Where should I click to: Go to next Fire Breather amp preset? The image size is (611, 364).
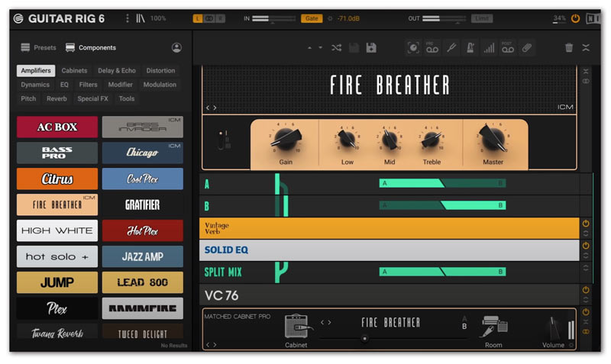[215, 108]
